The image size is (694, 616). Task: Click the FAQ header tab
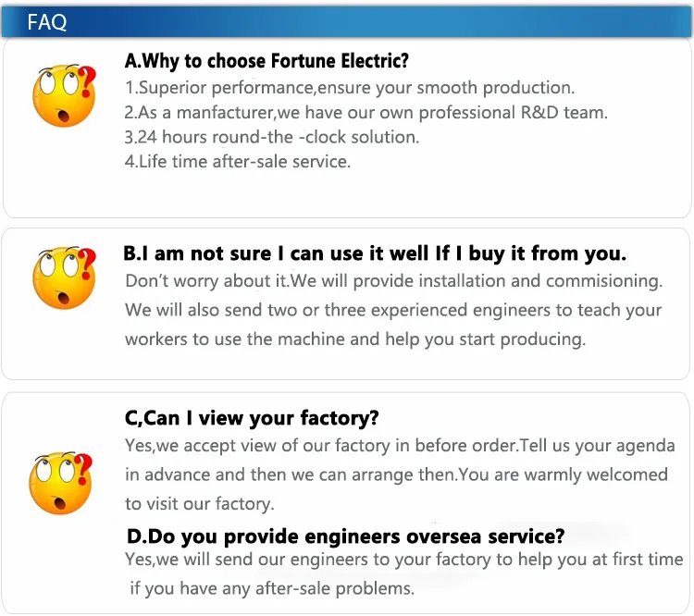(48, 22)
